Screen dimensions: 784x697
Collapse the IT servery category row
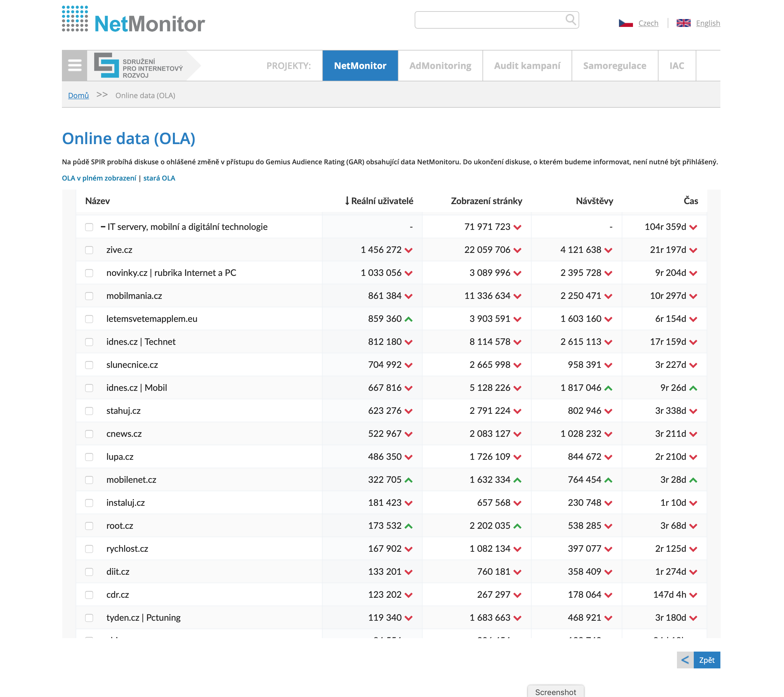[x=103, y=227]
